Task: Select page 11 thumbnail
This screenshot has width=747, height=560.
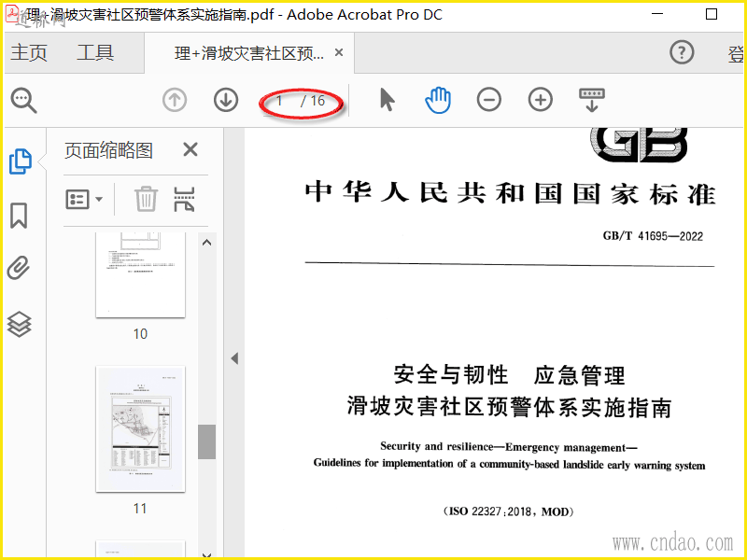Action: click(140, 429)
